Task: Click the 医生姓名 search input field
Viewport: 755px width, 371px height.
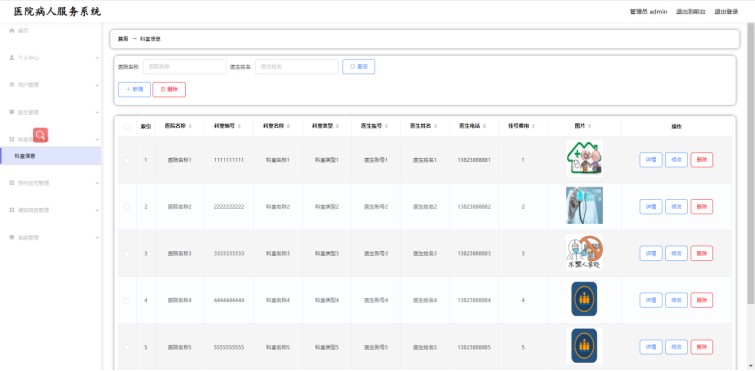Action: point(297,67)
